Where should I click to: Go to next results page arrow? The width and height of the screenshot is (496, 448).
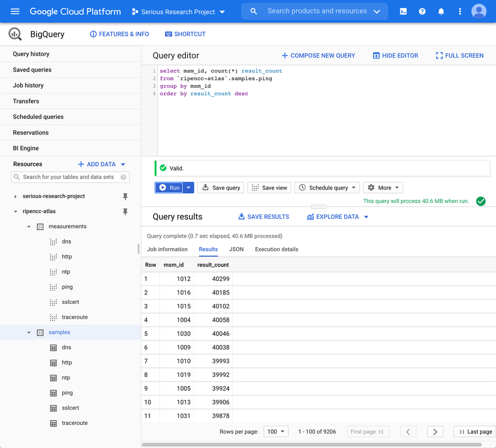[x=435, y=431]
